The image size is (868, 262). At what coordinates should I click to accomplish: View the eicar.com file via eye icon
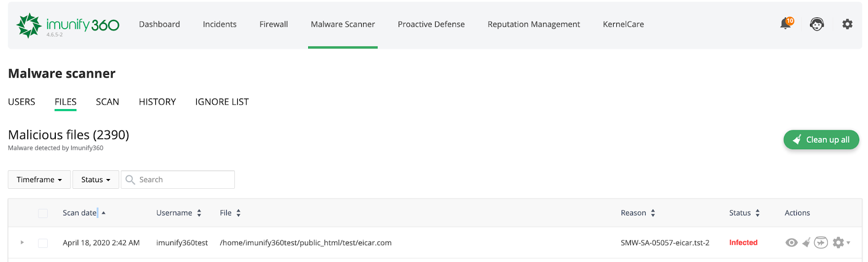[792, 242]
